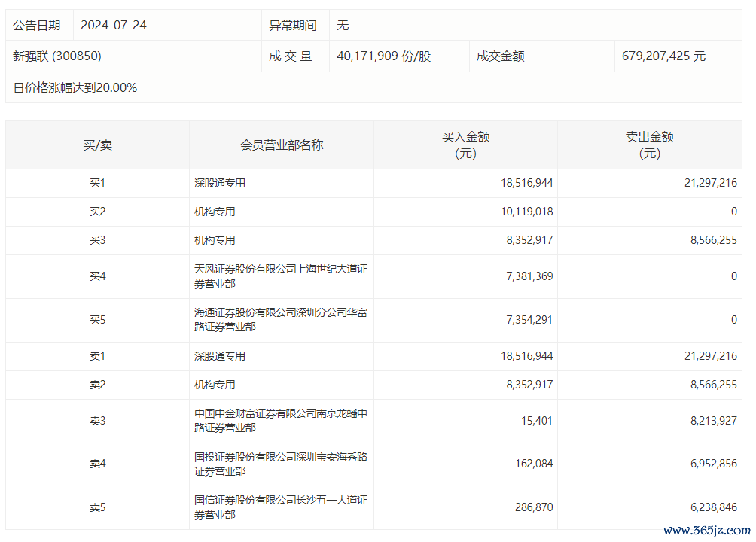Select the buy amount 10,119,018 in 买2 row
The height and width of the screenshot is (542, 756).
click(526, 212)
